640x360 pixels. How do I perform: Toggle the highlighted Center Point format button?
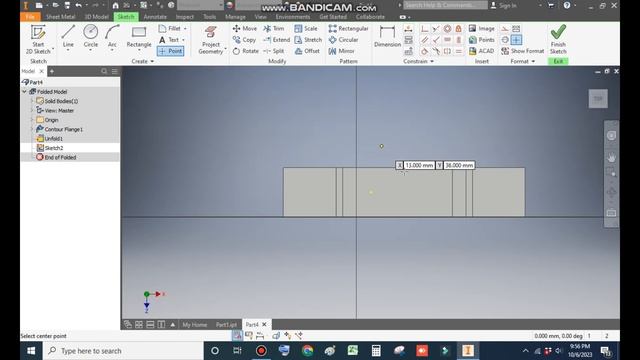click(x=516, y=40)
